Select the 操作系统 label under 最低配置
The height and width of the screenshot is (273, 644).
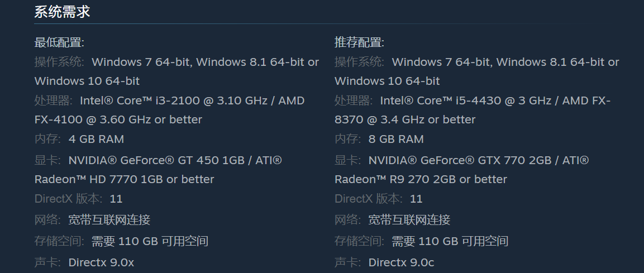click(x=59, y=62)
